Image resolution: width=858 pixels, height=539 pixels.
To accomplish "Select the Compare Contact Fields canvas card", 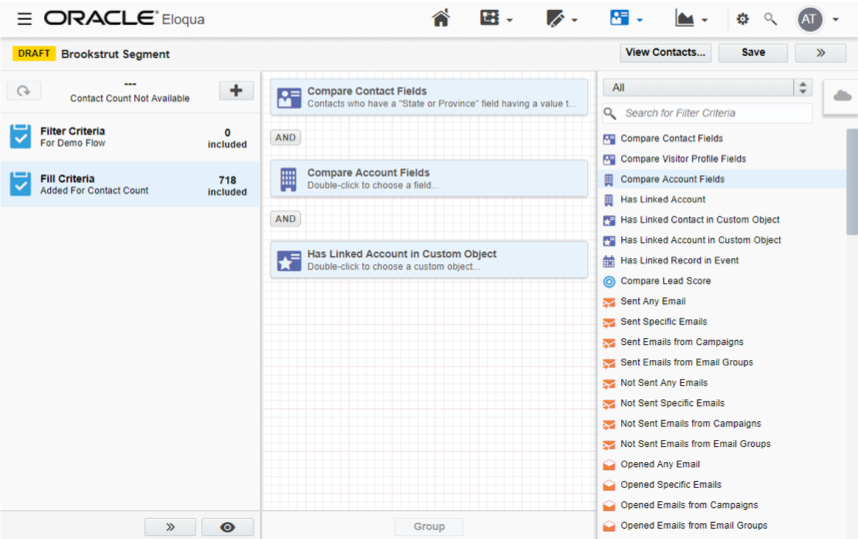I will [x=429, y=97].
